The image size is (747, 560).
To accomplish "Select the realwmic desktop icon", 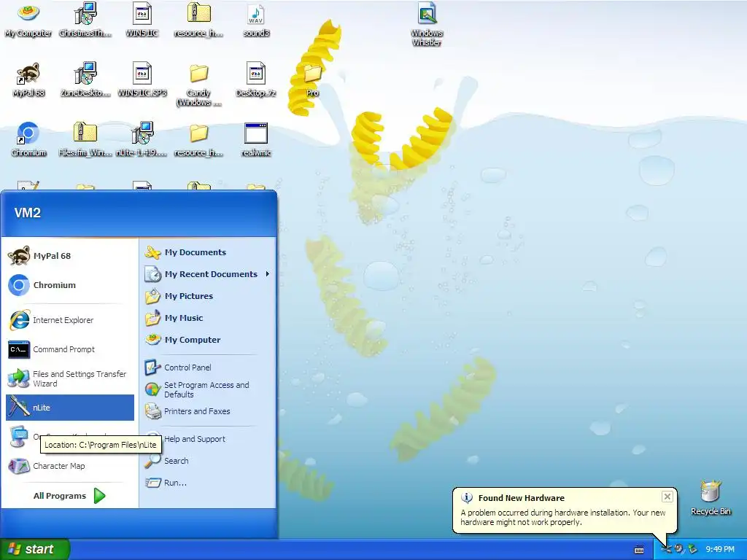I will [x=256, y=139].
